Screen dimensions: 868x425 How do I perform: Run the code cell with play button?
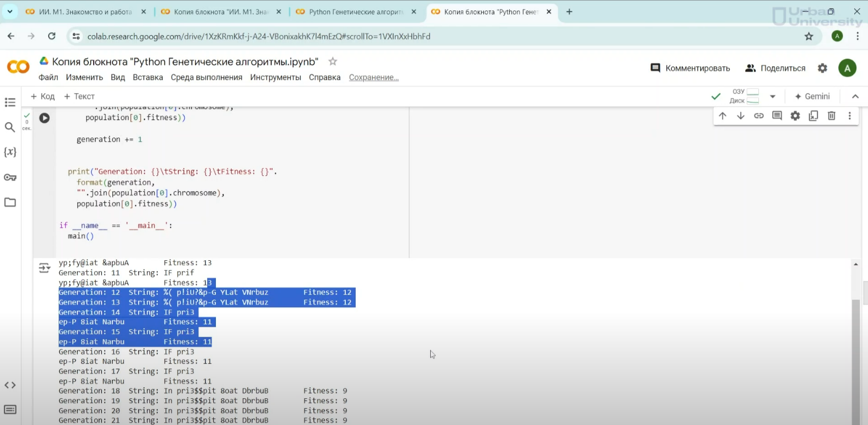coord(44,118)
